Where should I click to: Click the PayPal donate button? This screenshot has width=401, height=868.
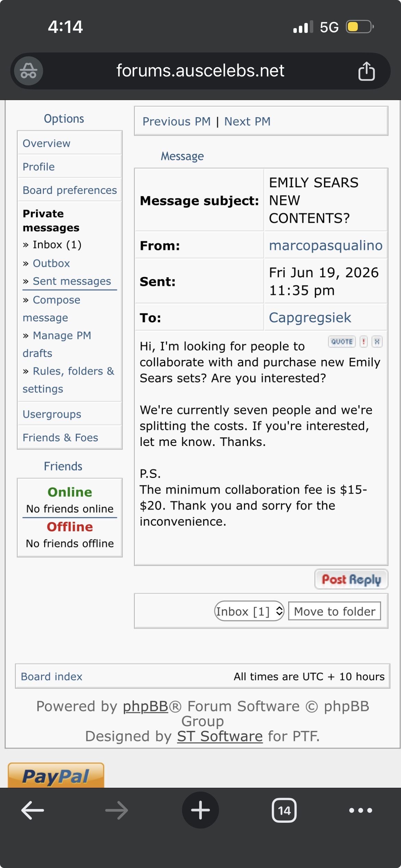tap(56, 775)
